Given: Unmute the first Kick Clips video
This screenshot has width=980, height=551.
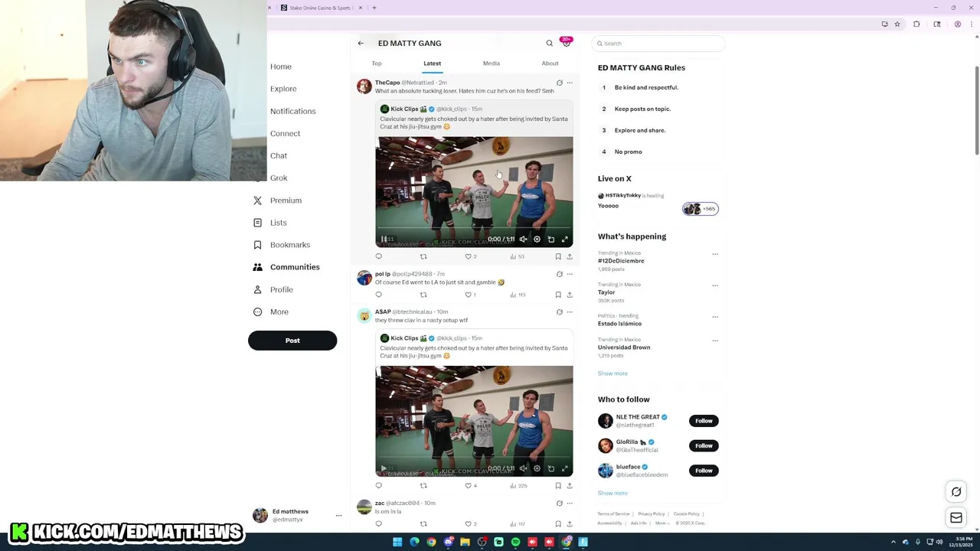Looking at the screenshot, I should [523, 239].
